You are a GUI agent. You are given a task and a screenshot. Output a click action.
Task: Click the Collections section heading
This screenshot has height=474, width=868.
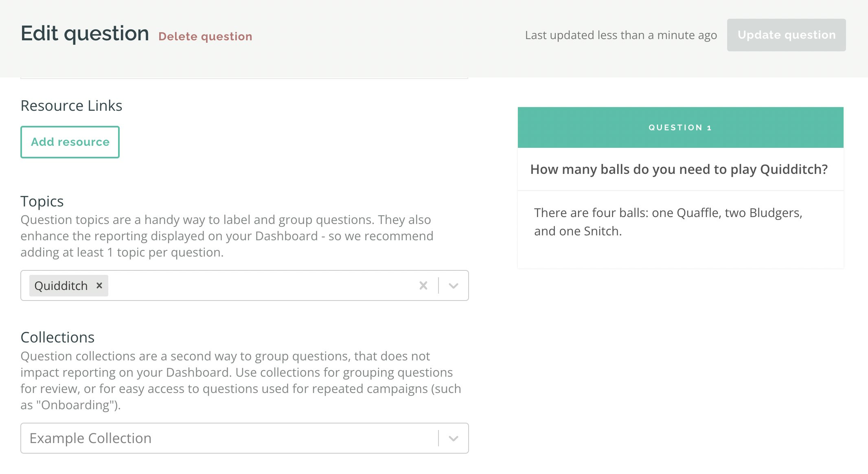coord(57,337)
